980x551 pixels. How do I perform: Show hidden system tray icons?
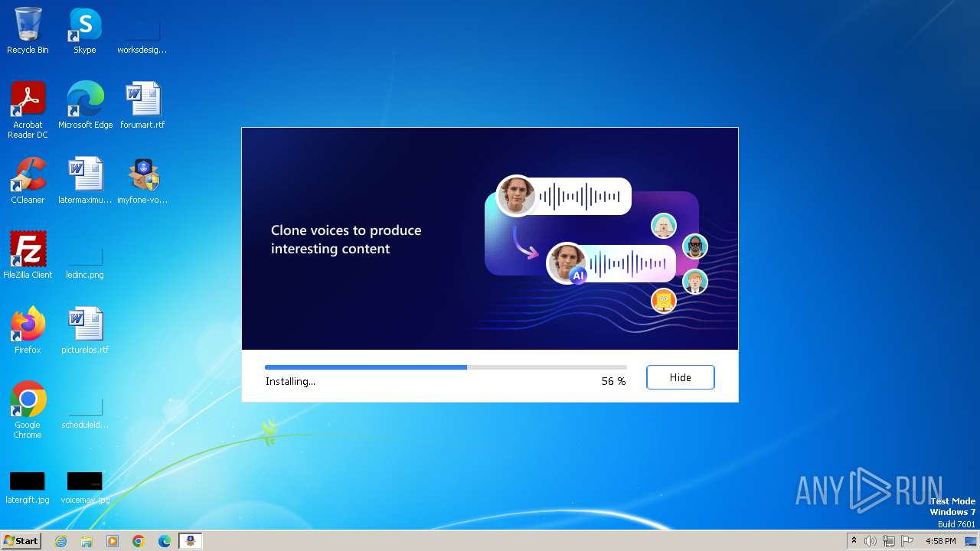point(854,541)
